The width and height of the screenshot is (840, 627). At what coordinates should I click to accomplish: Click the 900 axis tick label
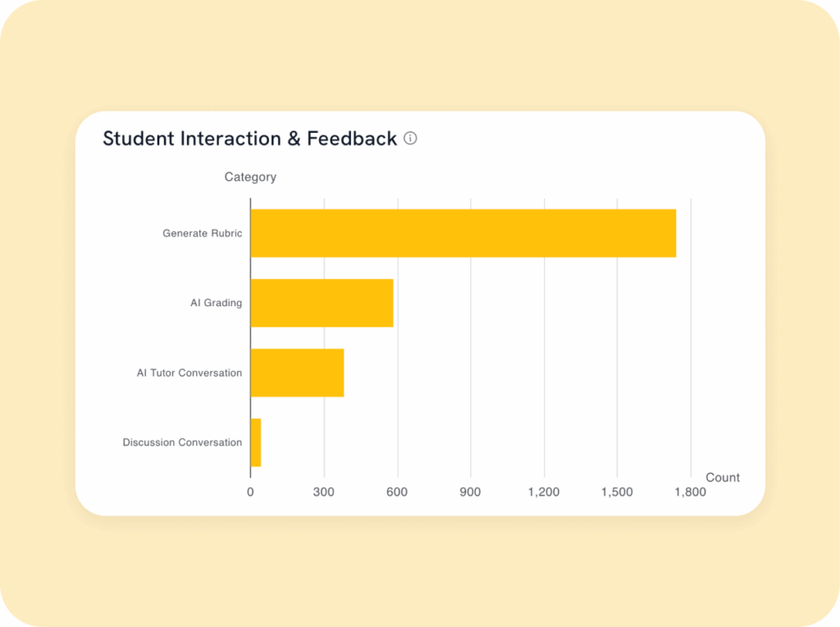pos(470,492)
